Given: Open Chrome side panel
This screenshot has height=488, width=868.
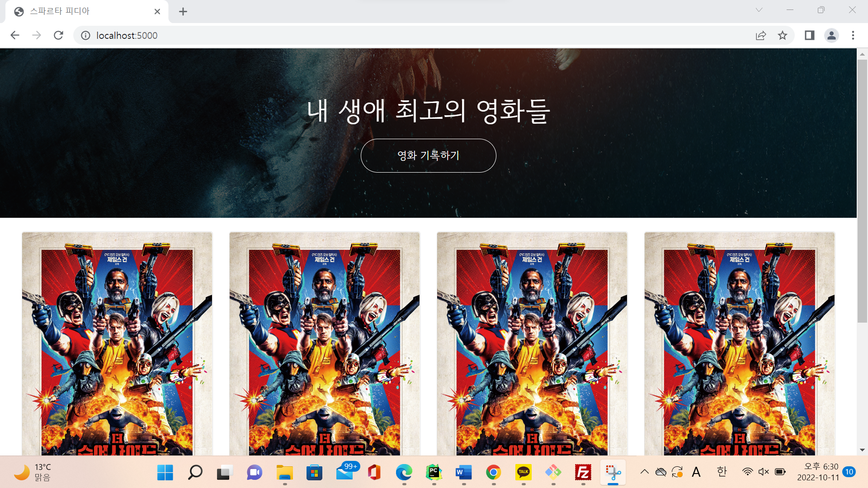Looking at the screenshot, I should point(809,35).
